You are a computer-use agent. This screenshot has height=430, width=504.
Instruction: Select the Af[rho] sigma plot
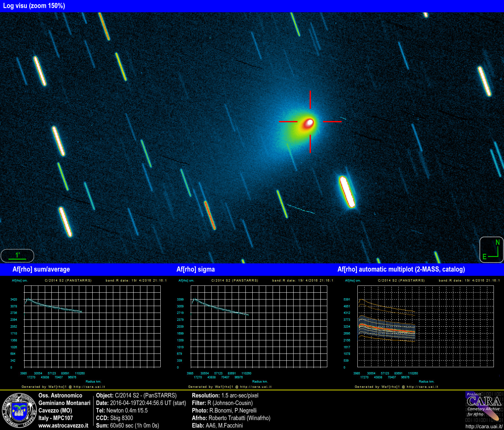(259, 326)
